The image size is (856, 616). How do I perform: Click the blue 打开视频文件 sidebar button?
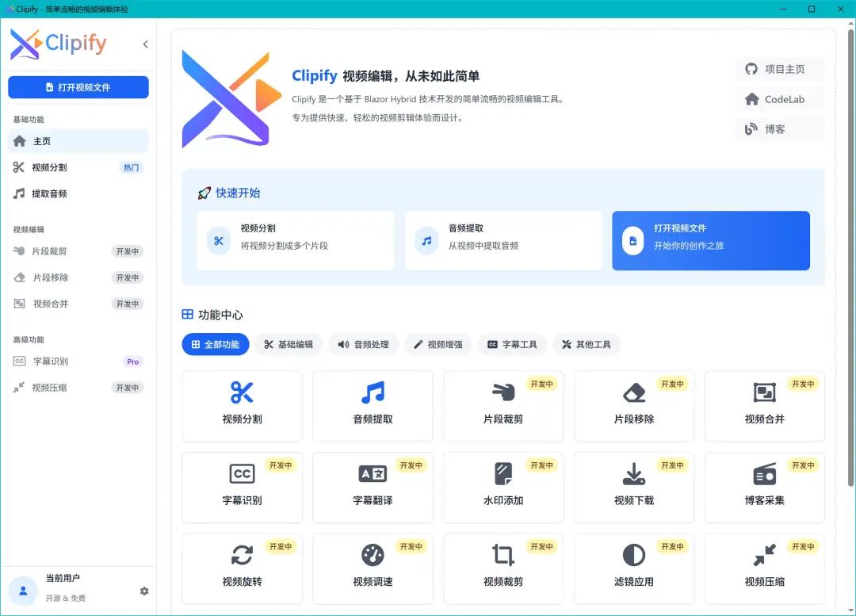(78, 87)
